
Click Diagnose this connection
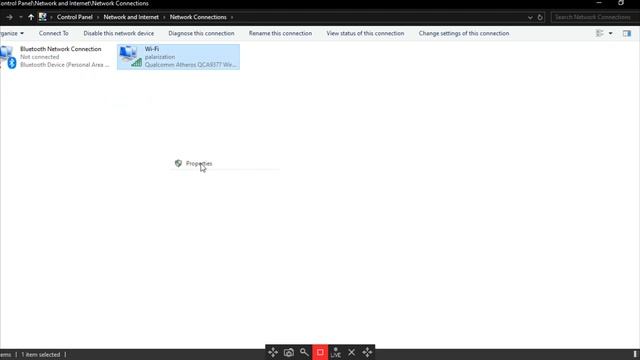[x=201, y=33]
